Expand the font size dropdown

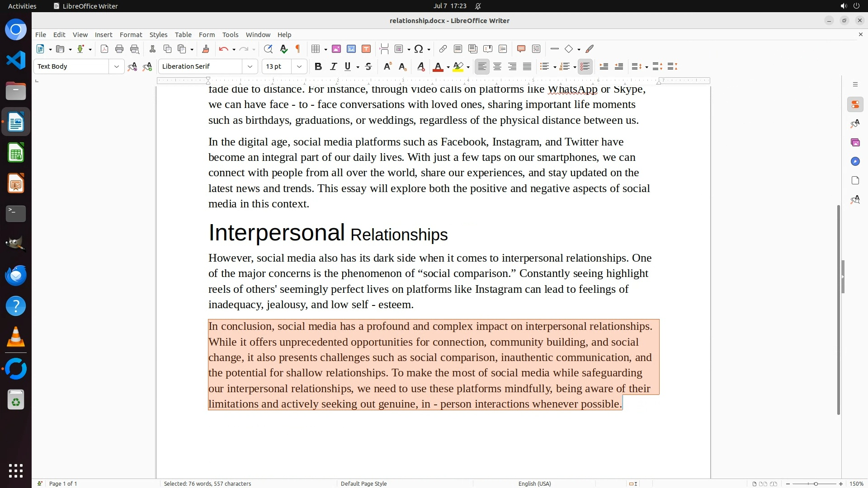tap(299, 66)
